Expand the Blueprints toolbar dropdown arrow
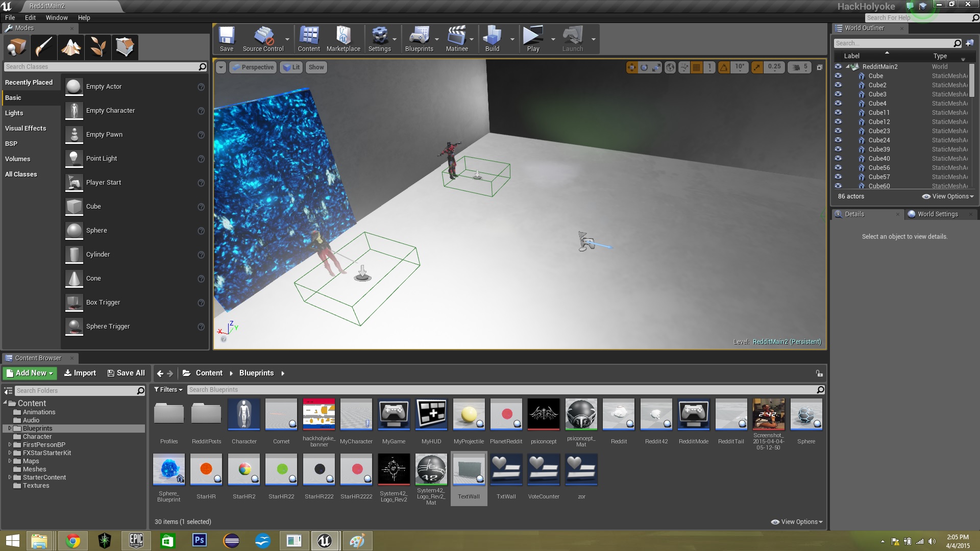 pyautogui.click(x=437, y=39)
